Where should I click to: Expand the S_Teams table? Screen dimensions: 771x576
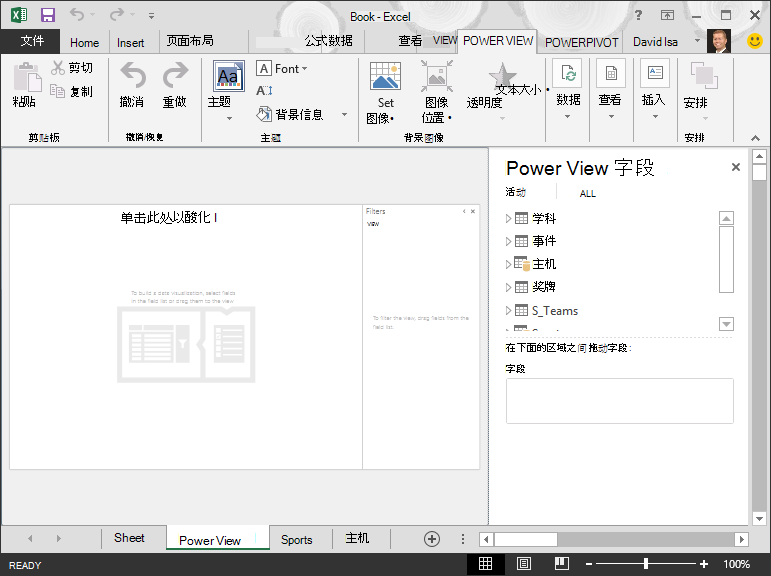coord(508,310)
